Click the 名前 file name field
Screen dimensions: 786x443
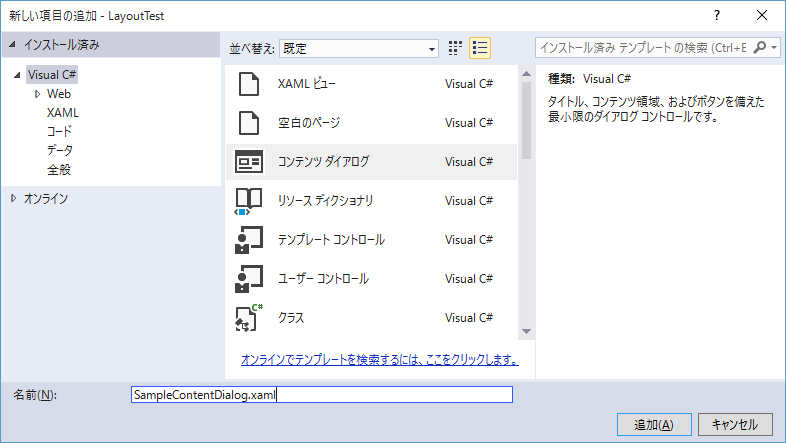click(x=322, y=394)
